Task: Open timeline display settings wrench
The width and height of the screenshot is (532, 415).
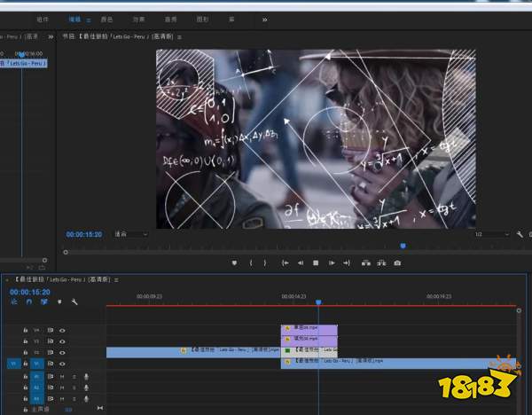Action: [74, 301]
